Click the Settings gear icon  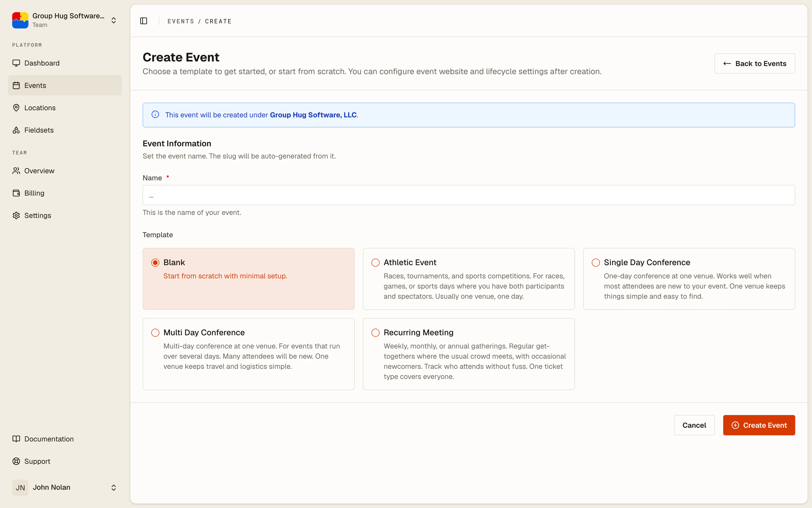16,215
